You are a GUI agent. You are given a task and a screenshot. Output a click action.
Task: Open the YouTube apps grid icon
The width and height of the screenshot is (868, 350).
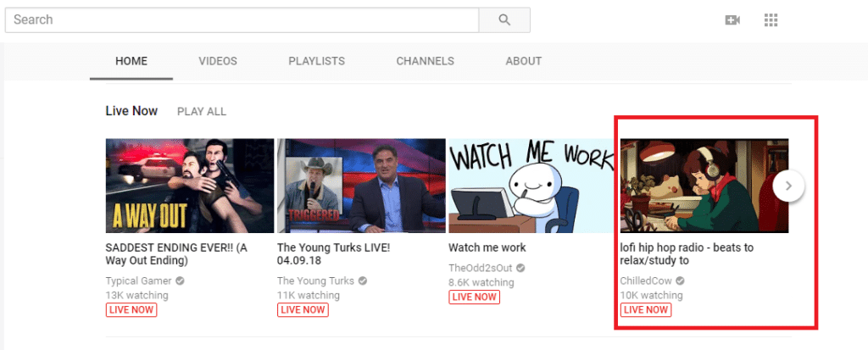point(771,20)
